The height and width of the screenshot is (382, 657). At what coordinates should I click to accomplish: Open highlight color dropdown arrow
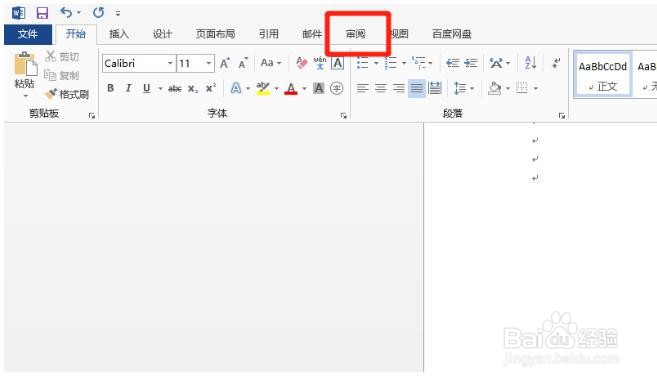[x=277, y=89]
